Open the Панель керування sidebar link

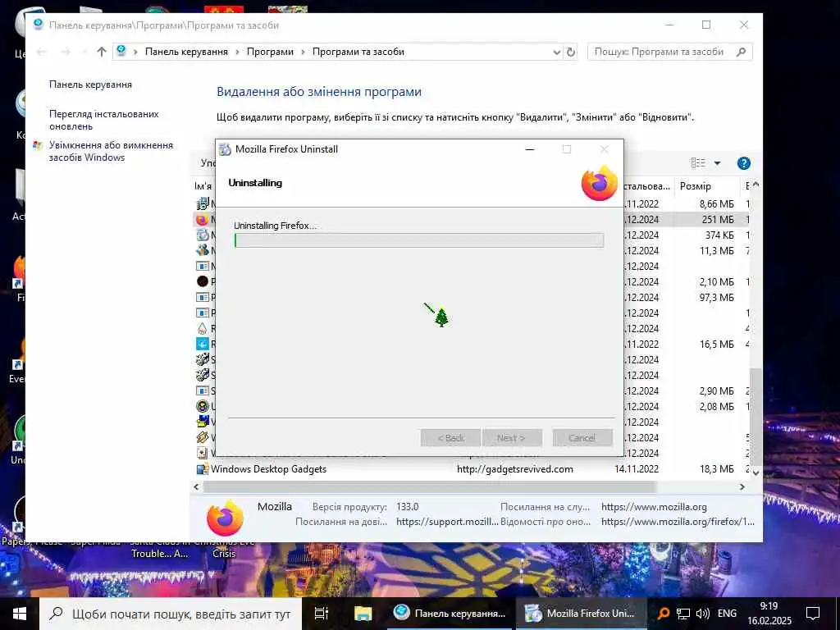point(90,84)
